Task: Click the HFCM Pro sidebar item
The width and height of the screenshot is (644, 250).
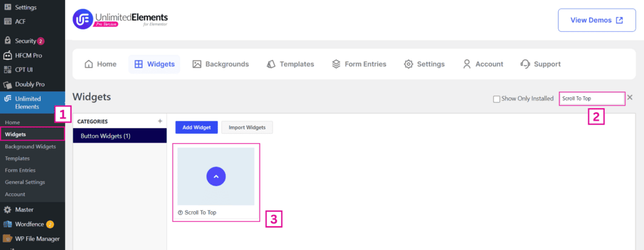Action: tap(28, 55)
